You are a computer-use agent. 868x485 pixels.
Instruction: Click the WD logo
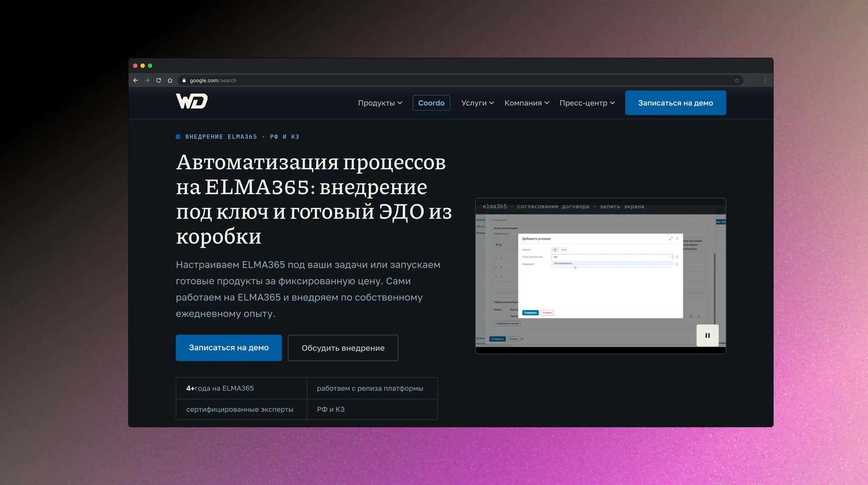(191, 101)
